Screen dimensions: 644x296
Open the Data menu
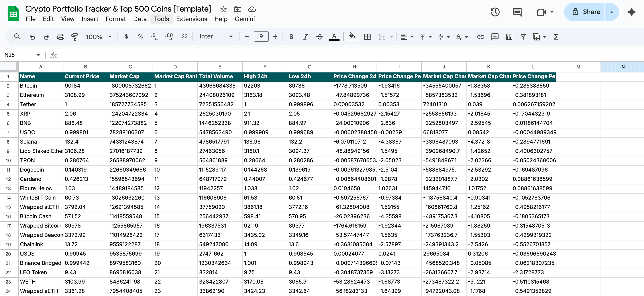point(139,19)
